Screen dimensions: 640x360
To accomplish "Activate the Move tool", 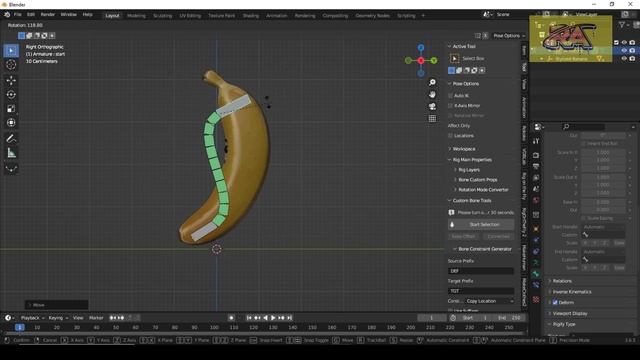I will pyautogui.click(x=11, y=80).
